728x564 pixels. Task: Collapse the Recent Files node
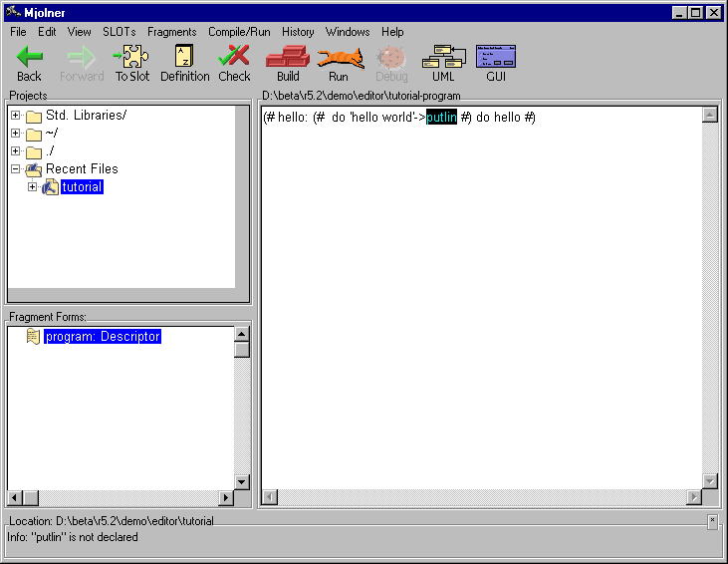coord(16,169)
